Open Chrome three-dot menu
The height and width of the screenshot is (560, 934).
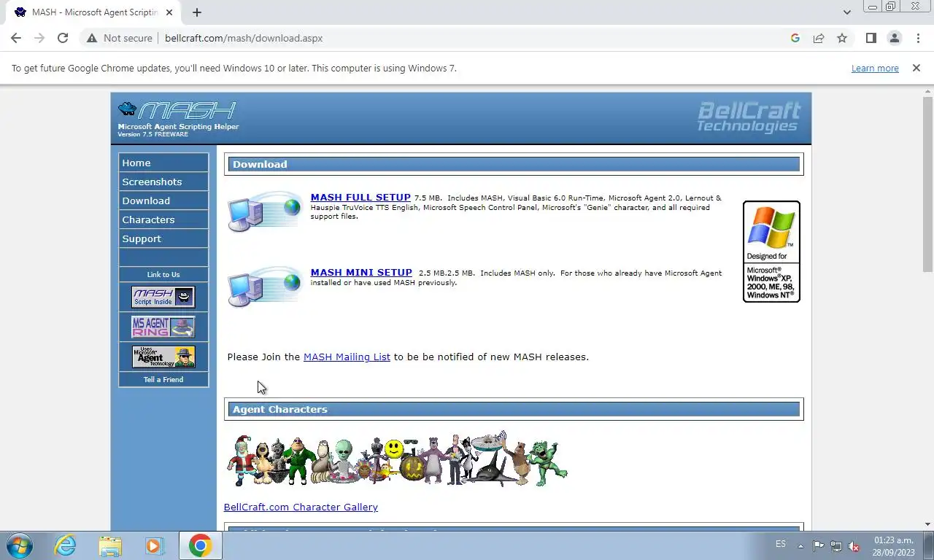pos(918,38)
